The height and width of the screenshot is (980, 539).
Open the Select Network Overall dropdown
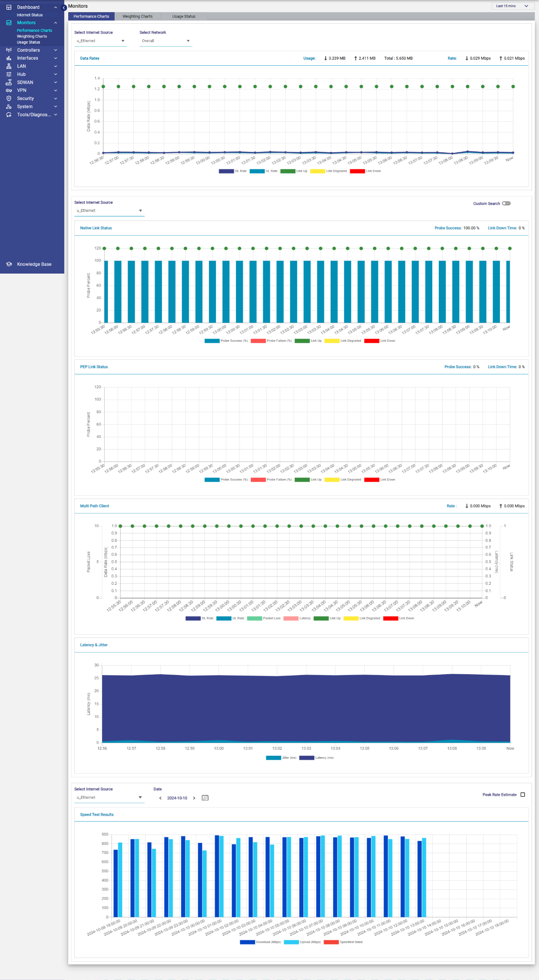[166, 41]
